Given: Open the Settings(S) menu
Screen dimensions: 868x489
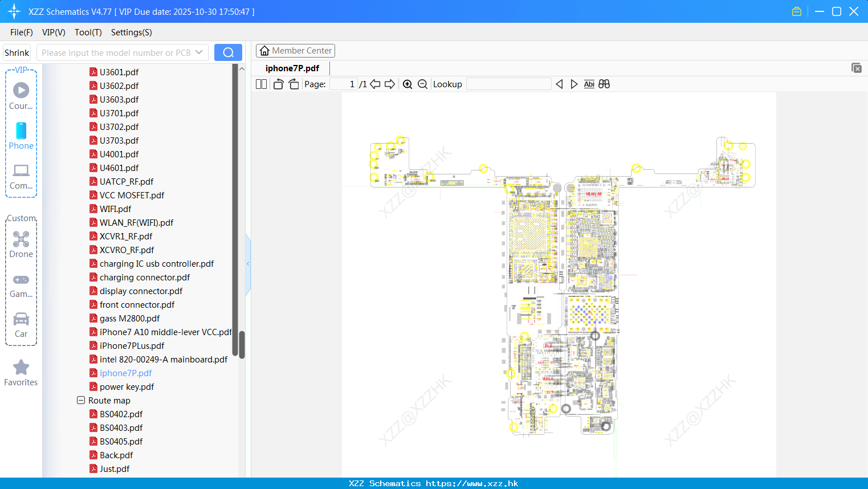Looking at the screenshot, I should pos(132,32).
